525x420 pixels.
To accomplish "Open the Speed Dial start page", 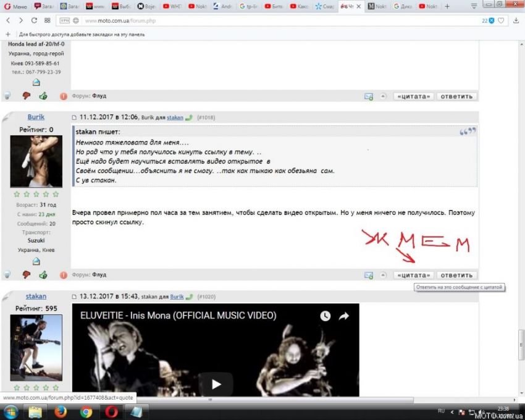I will (47, 20).
